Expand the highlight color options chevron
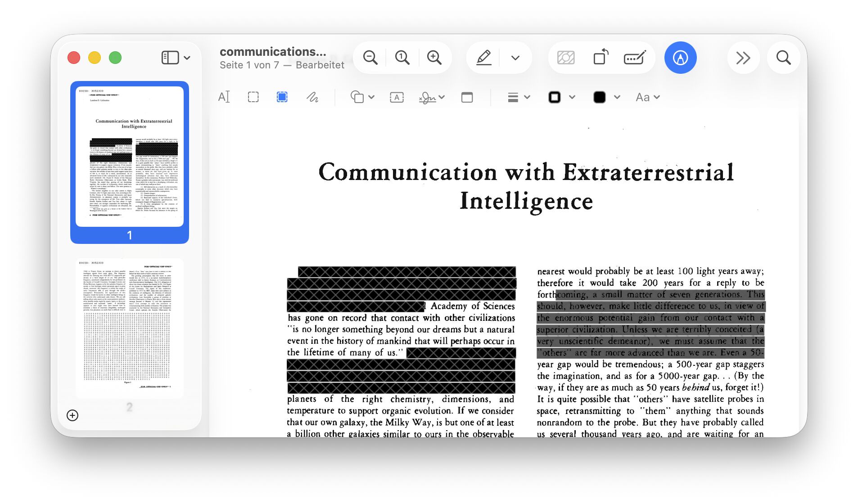This screenshot has width=858, height=504. 515,58
